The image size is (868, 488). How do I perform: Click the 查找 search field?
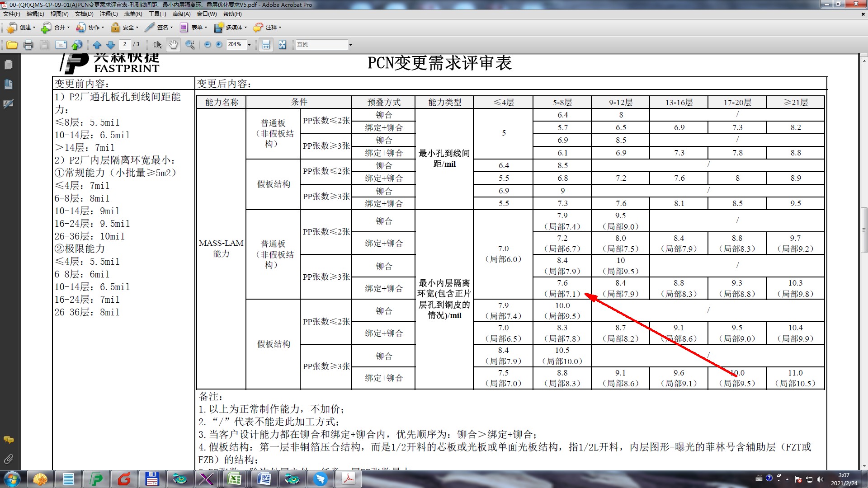321,45
